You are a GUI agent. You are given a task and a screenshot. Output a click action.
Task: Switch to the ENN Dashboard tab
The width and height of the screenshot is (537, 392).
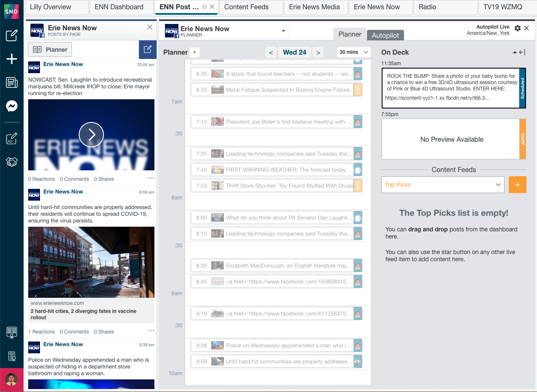pos(121,7)
